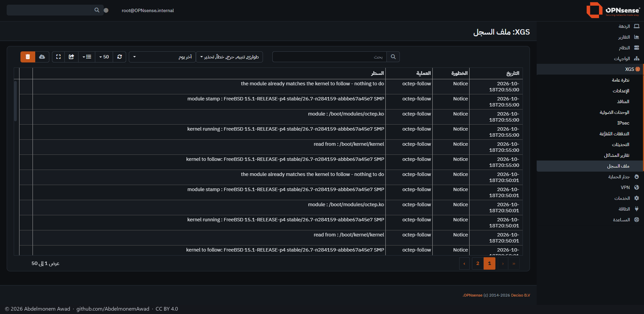Click the OPNsense logo
Image resolution: width=644 pixels, height=314 pixels.
click(x=613, y=10)
